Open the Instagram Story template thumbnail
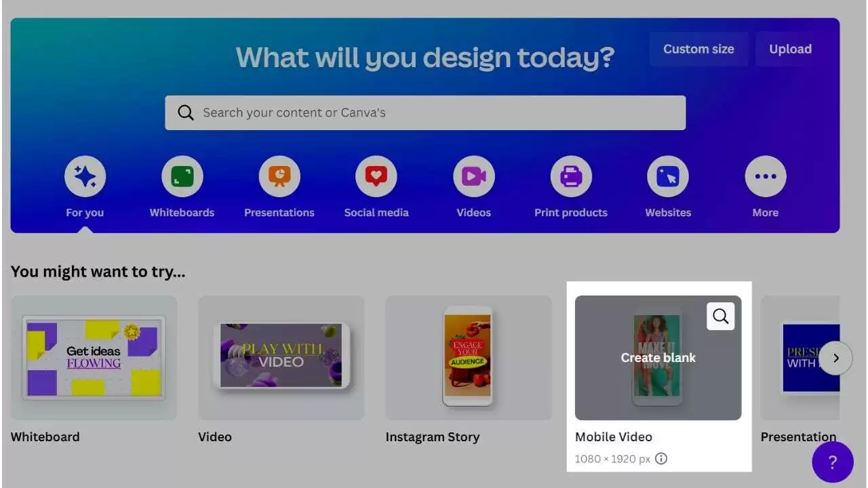The height and width of the screenshot is (488, 868). (469, 358)
